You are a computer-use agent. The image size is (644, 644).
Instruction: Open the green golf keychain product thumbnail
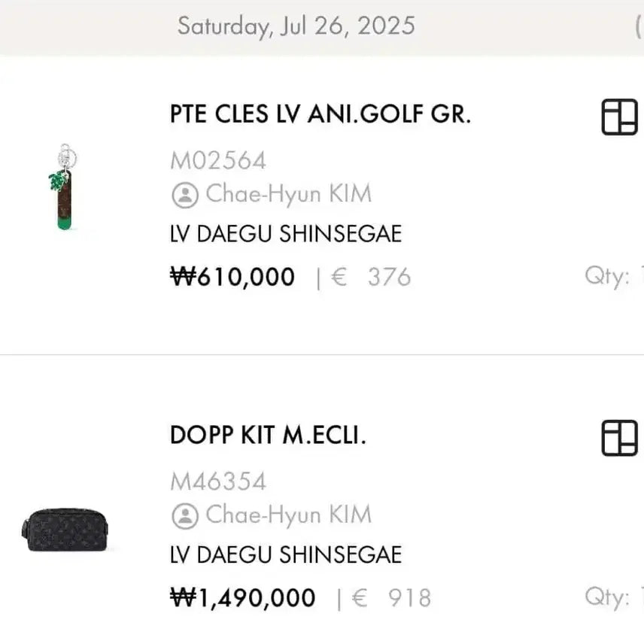tap(65, 188)
